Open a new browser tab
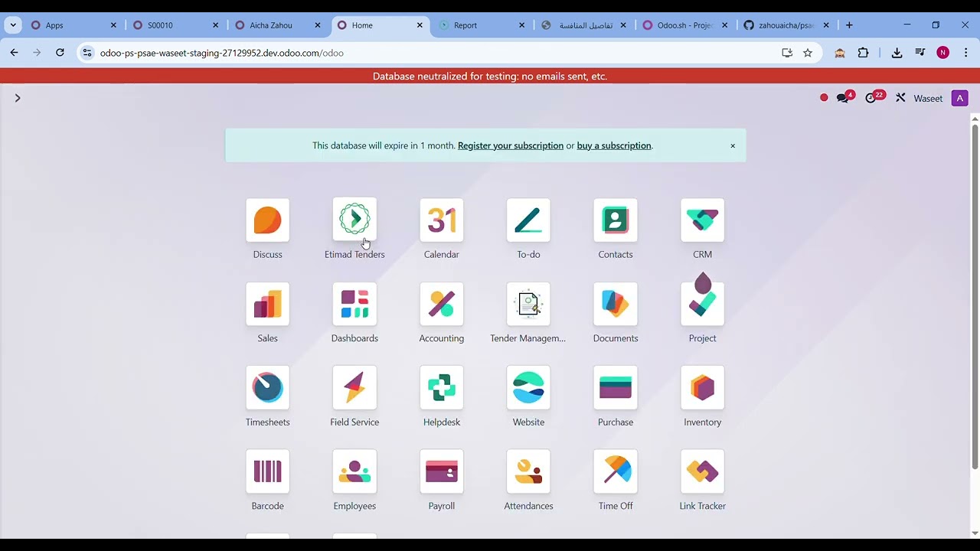The width and height of the screenshot is (980, 551). [x=849, y=25]
